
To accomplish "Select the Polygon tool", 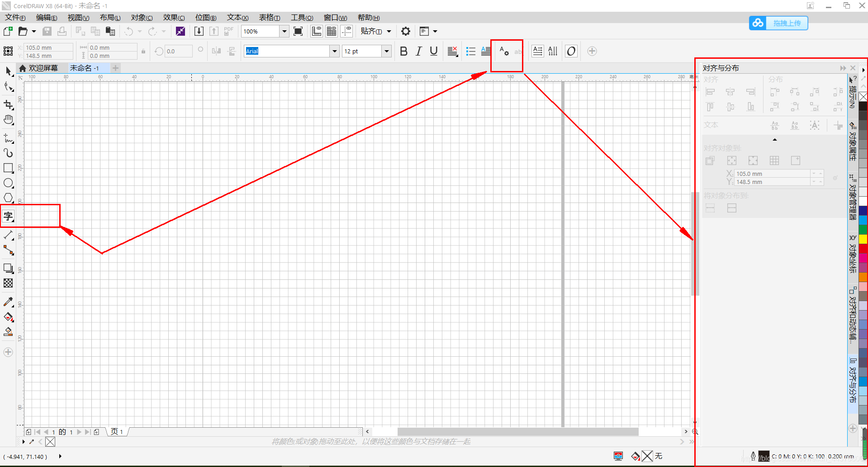I will (x=8, y=198).
